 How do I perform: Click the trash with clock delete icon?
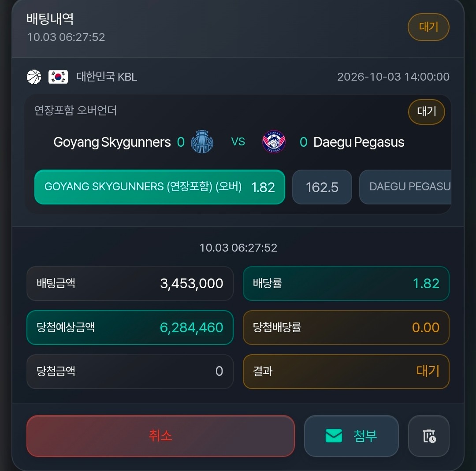pos(429,436)
